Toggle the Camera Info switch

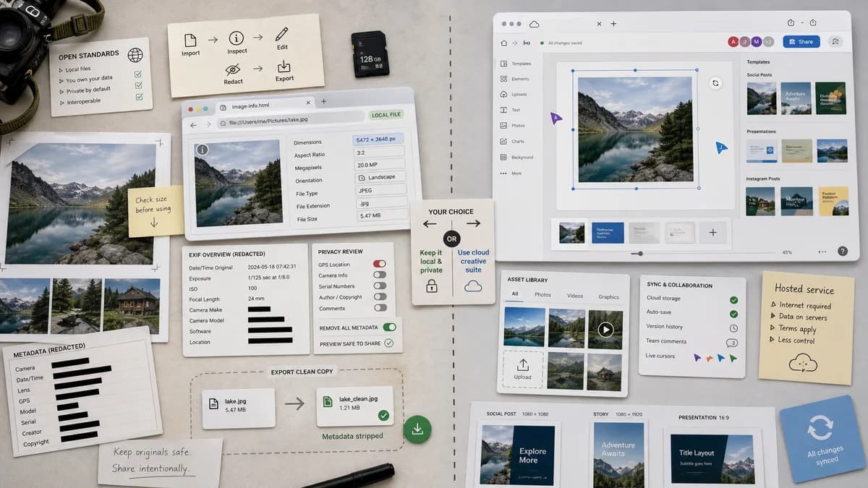click(379, 275)
